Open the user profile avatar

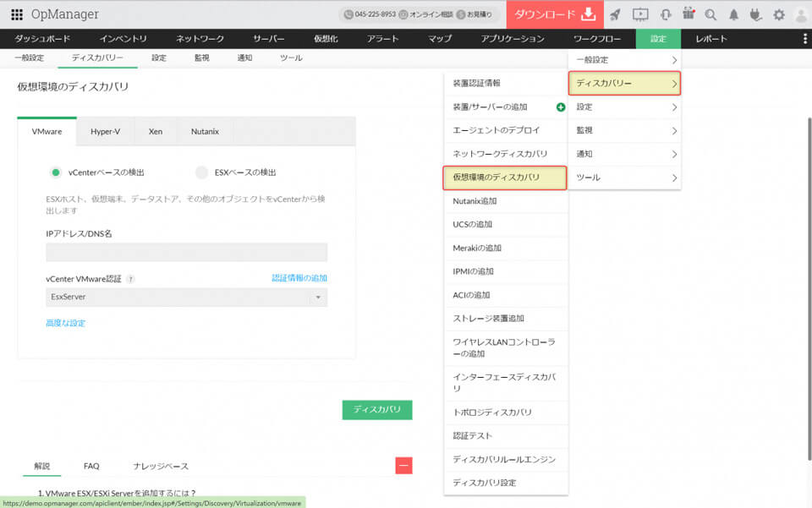(801, 15)
